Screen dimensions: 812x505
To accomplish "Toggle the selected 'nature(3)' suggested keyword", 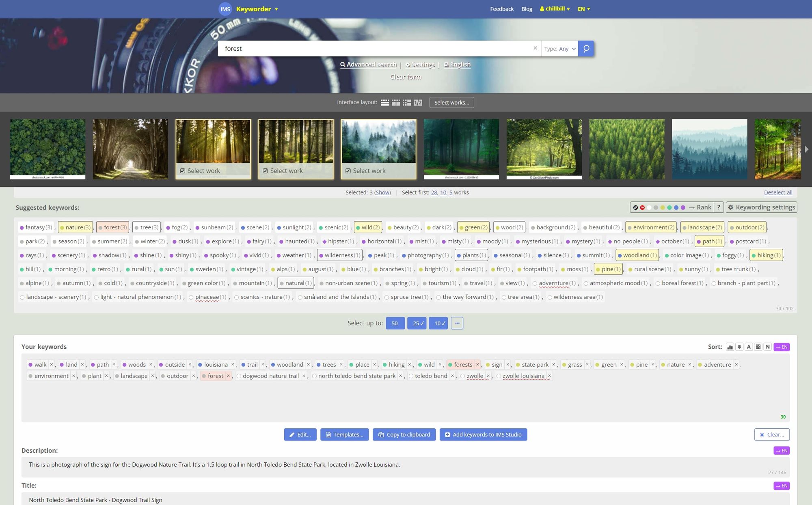I will [75, 227].
